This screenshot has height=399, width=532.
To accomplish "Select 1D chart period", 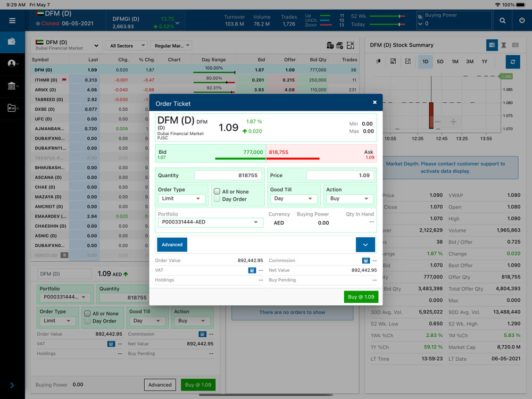I will (x=426, y=62).
